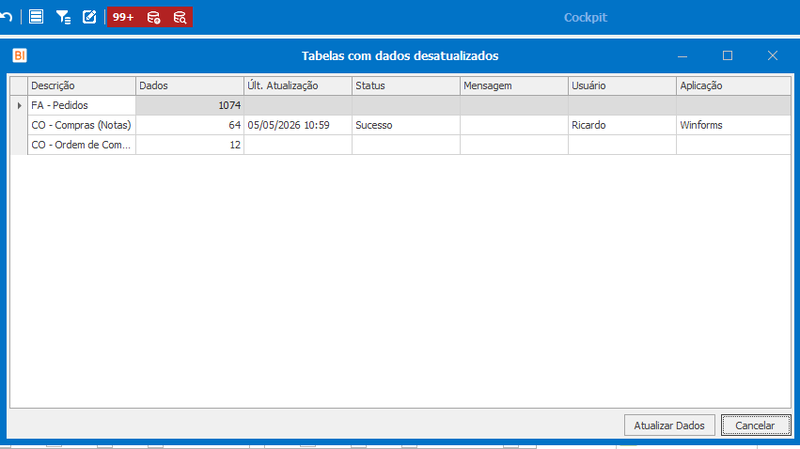The height and width of the screenshot is (449, 800).
Task: Click the Winforms application cell
Action: click(x=734, y=125)
